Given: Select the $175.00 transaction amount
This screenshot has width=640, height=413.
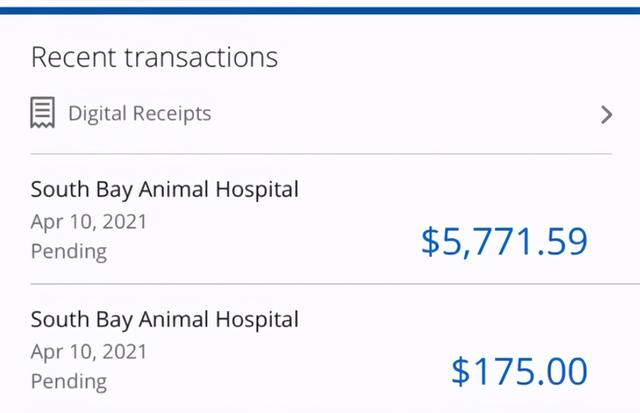Looking at the screenshot, I should (x=519, y=371).
